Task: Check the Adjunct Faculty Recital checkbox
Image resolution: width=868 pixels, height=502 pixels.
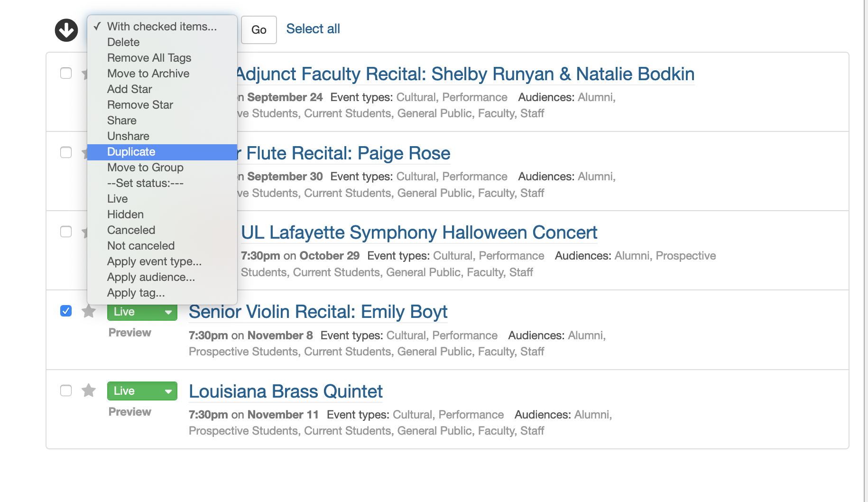Action: 66,73
